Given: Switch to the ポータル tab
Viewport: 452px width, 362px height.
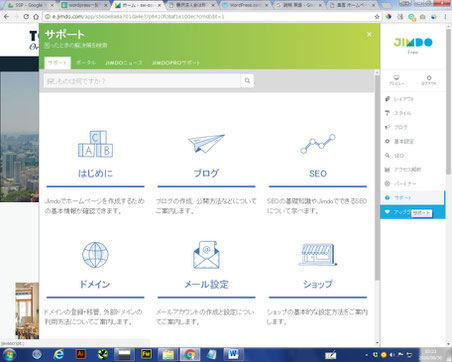Looking at the screenshot, I should 86,63.
